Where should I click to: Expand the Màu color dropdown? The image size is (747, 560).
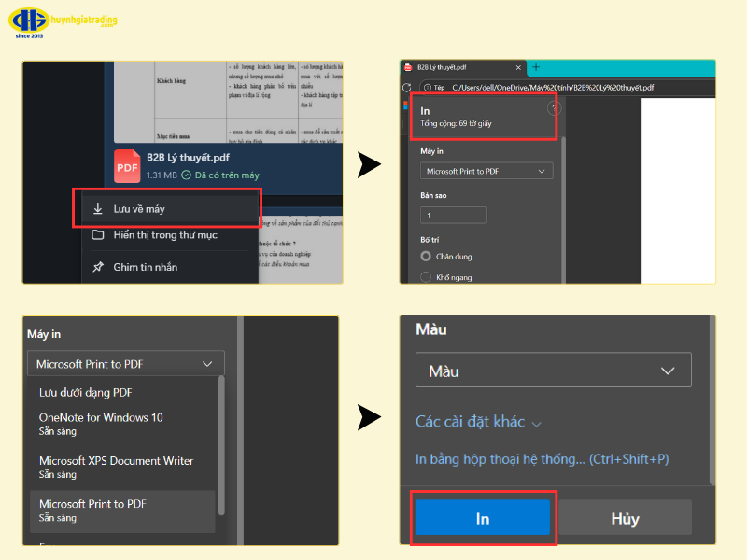click(553, 371)
